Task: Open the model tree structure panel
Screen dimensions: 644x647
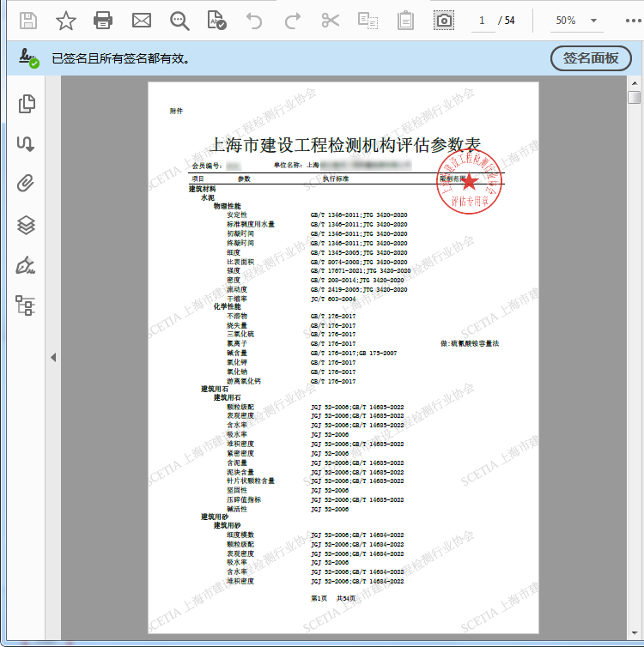Action: pos(27,305)
